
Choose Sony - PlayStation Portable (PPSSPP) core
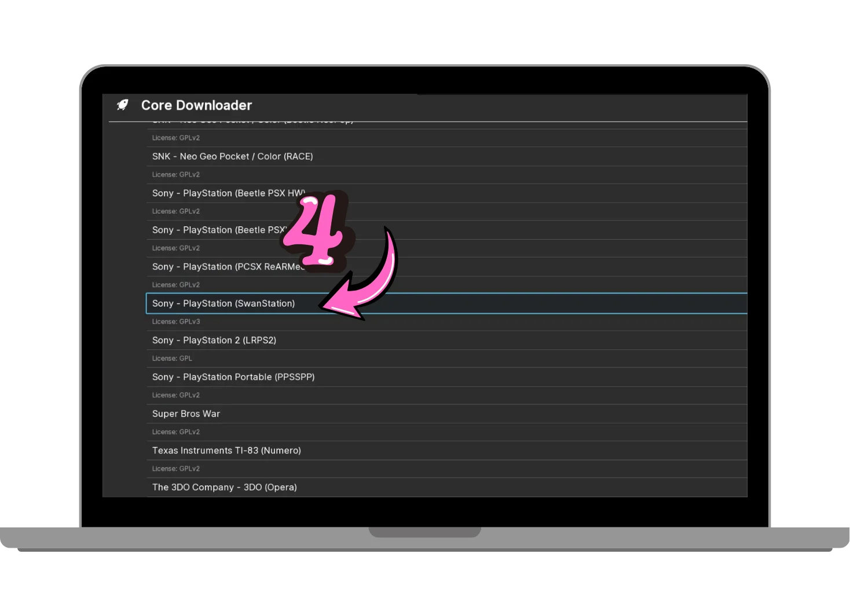446,377
